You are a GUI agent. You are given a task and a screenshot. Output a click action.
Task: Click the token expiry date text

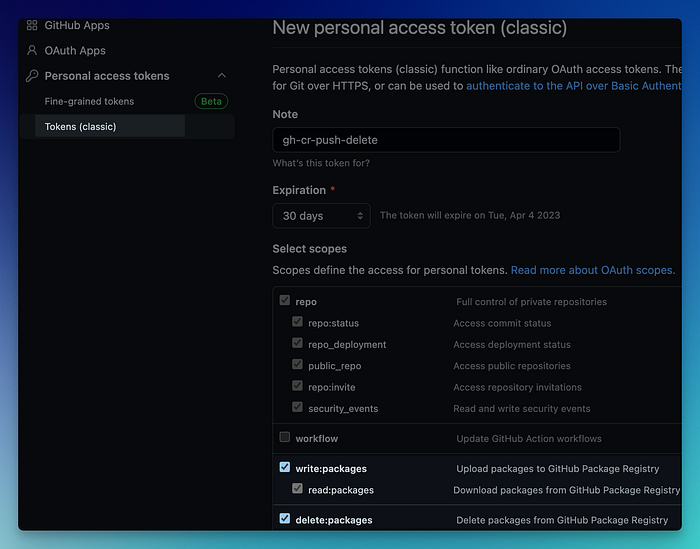[470, 215]
